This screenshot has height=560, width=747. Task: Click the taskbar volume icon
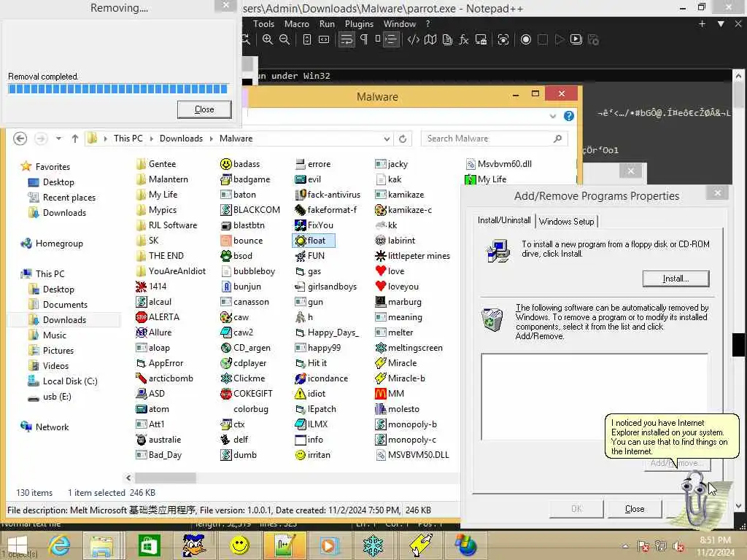tap(678, 546)
